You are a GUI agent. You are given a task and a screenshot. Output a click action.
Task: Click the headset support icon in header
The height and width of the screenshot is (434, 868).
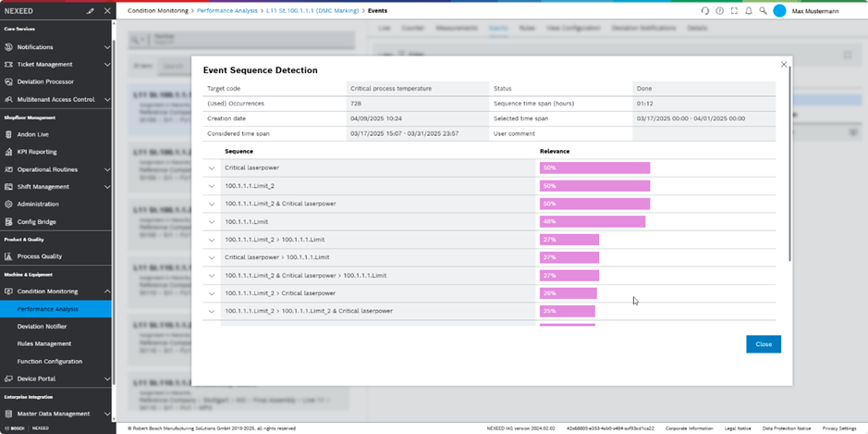pyautogui.click(x=705, y=11)
